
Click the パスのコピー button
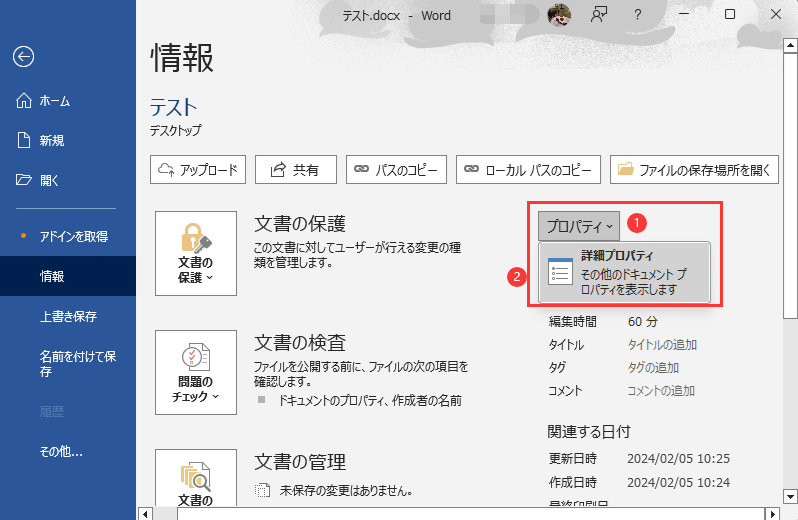[x=396, y=169]
